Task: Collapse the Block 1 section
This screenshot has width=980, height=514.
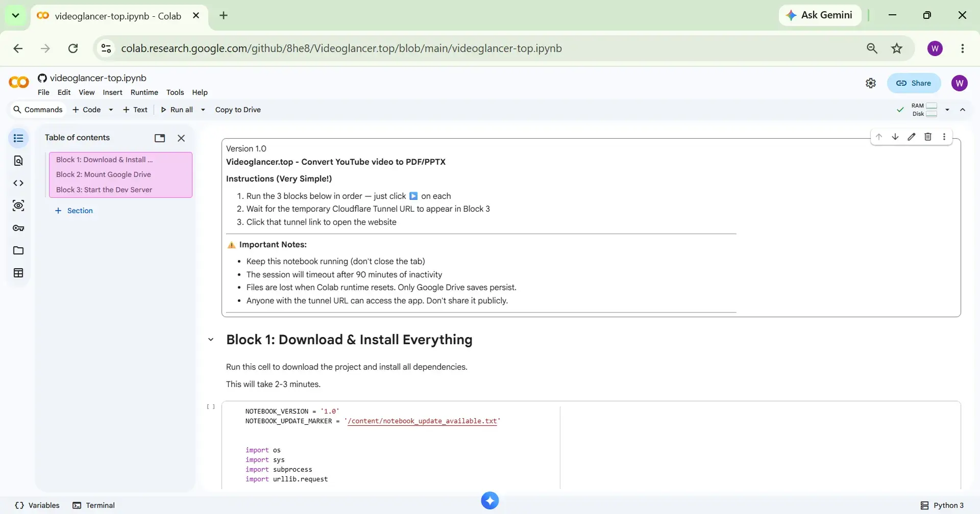Action: click(x=211, y=340)
